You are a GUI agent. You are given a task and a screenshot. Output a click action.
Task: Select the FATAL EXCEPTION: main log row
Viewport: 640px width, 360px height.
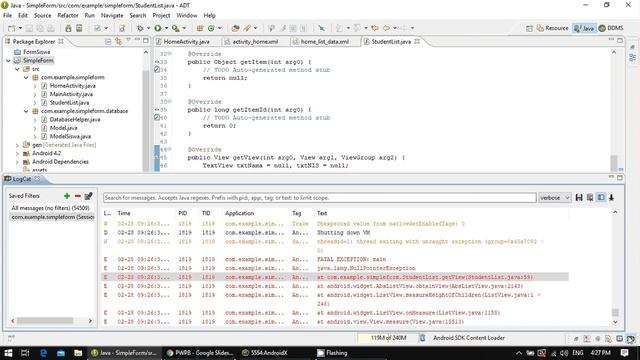click(x=335, y=260)
